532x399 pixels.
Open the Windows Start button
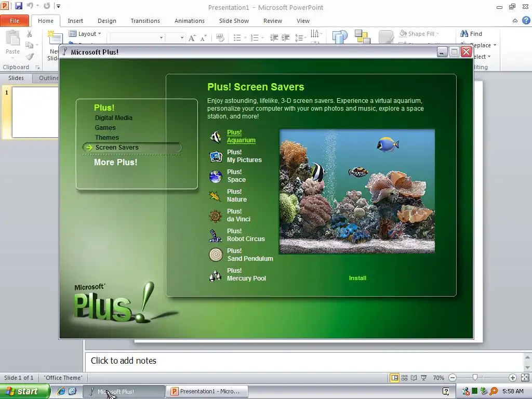[25, 391]
